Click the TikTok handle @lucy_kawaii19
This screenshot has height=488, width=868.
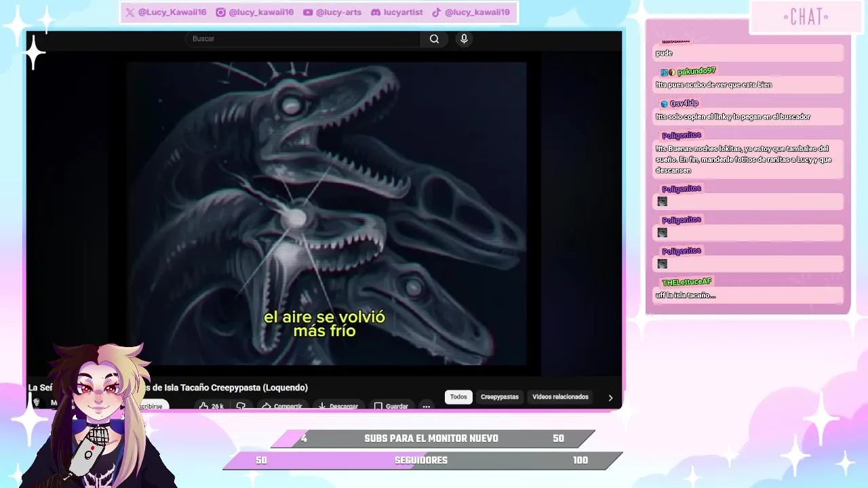pyautogui.click(x=477, y=12)
